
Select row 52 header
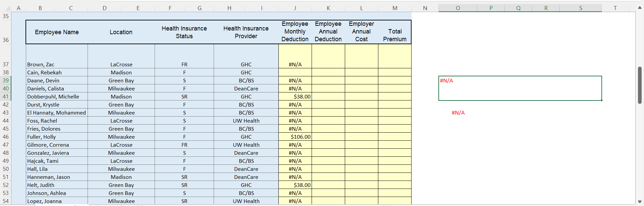[6, 185]
